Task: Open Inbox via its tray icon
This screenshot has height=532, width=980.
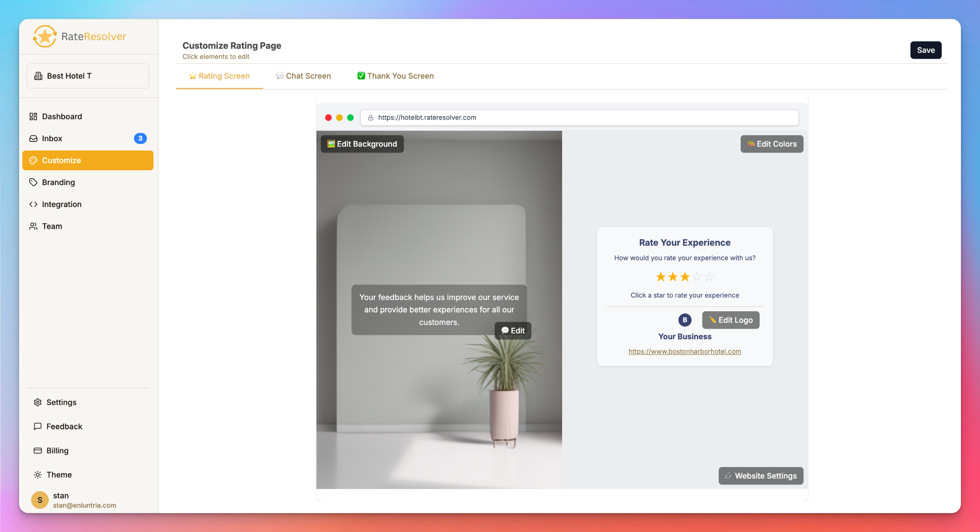Action: point(33,139)
